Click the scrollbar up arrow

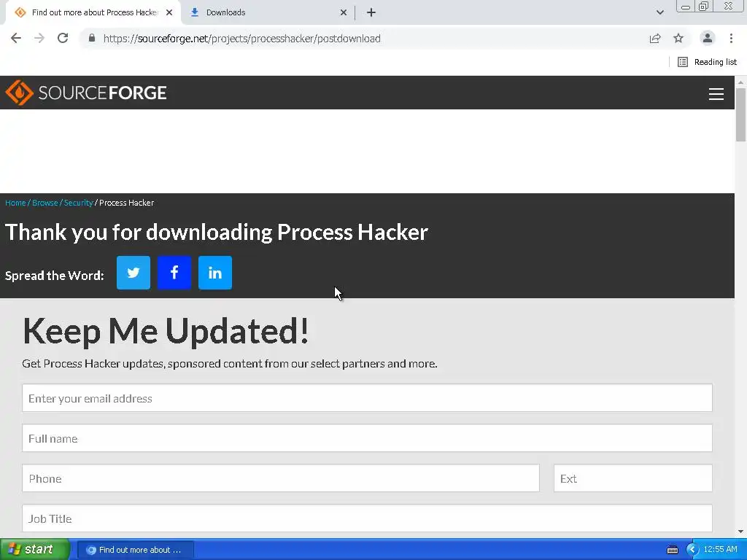tap(740, 82)
